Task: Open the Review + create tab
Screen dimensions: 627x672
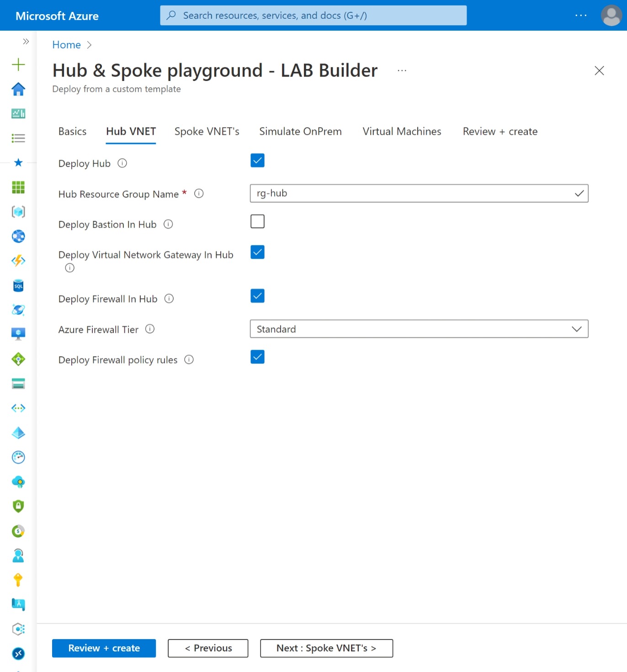Action: (500, 132)
